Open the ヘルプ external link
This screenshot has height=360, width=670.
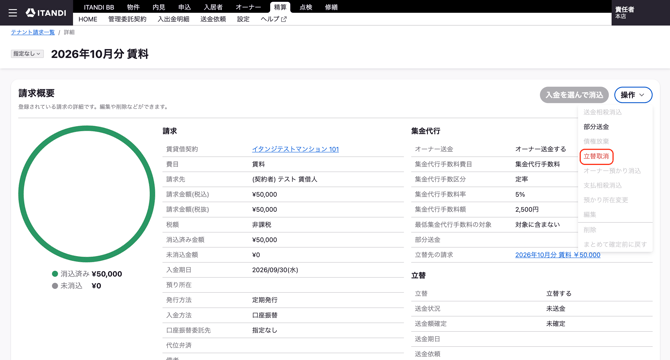pyautogui.click(x=273, y=19)
